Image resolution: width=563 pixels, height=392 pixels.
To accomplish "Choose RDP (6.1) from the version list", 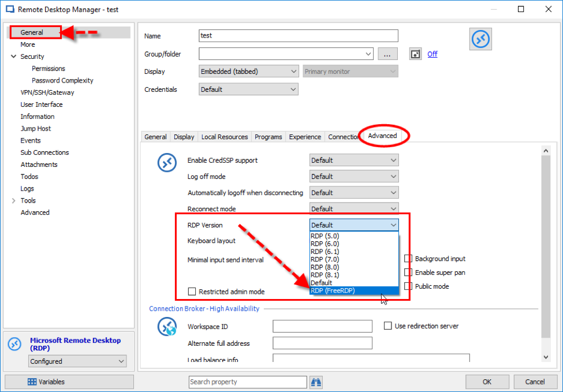I will [x=354, y=252].
